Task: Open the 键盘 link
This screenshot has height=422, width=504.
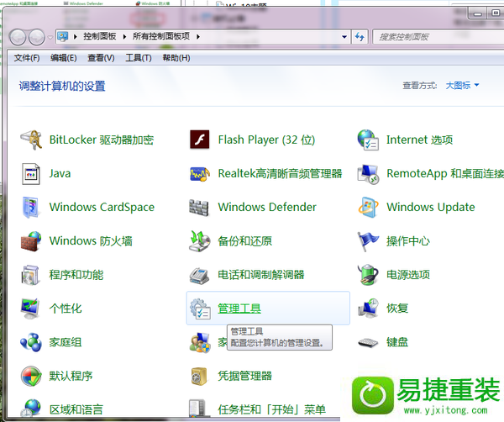Action: tap(397, 342)
